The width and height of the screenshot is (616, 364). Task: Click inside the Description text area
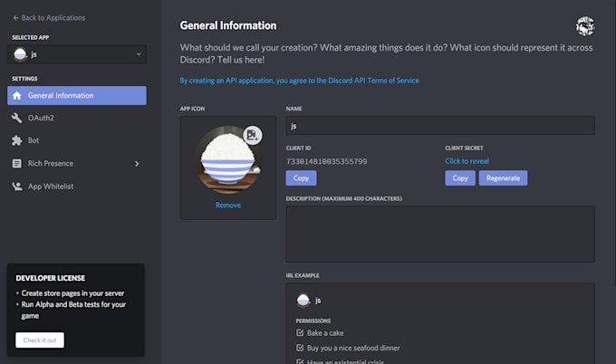pos(440,234)
